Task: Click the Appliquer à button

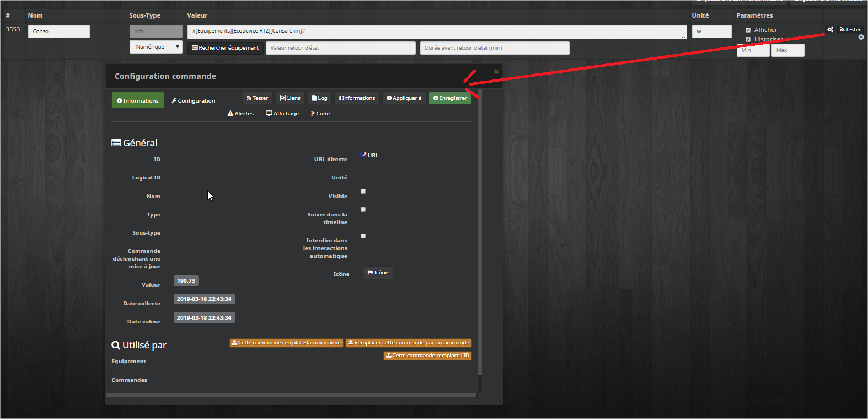Action: pos(404,98)
